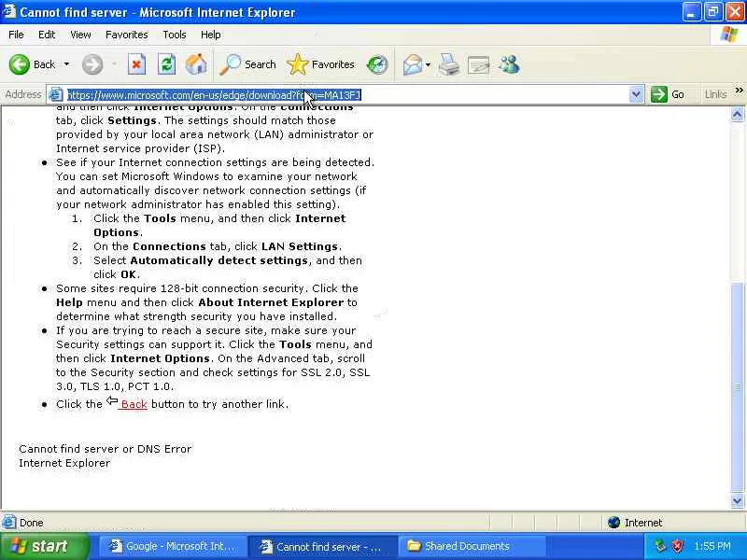Click the green Go button

pos(668,94)
